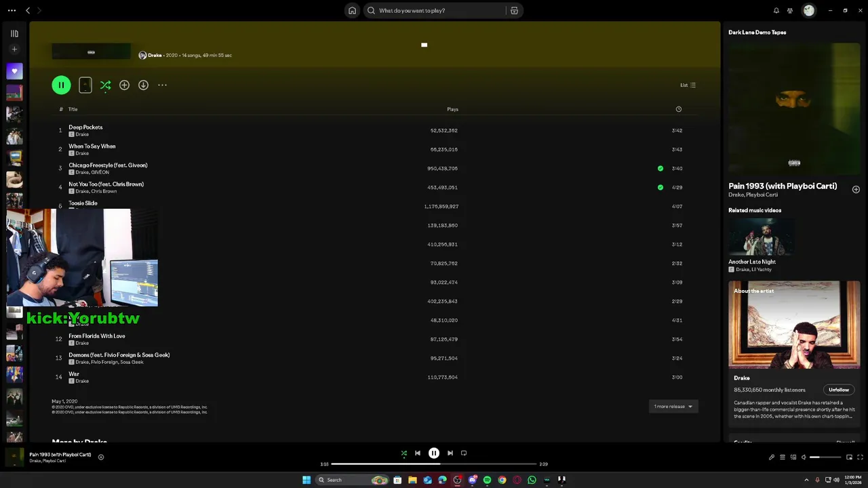Screen dimensions: 868x488
Task: Open the notifications bell icon
Action: click(776, 10)
